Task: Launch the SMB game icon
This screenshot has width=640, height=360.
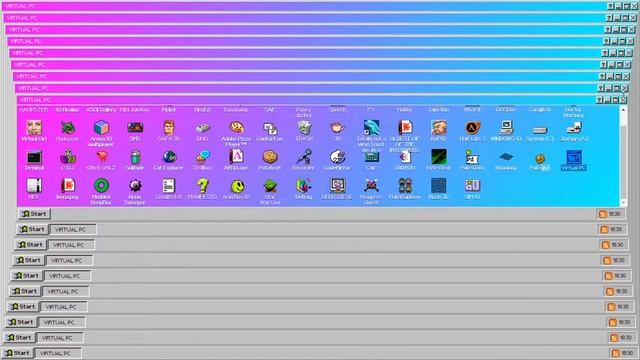Action: point(135,128)
